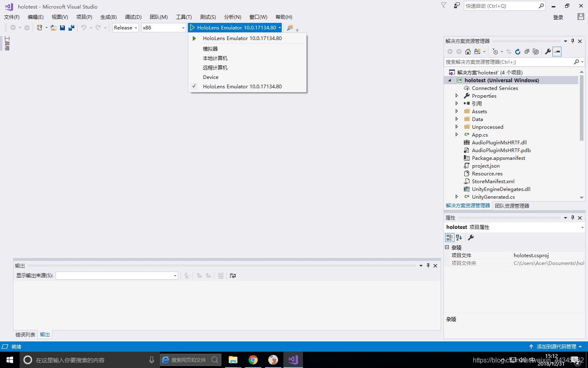This screenshot has height=368, width=588.
Task: Click the Refresh icon in Solution Explorer
Action: coord(518,52)
